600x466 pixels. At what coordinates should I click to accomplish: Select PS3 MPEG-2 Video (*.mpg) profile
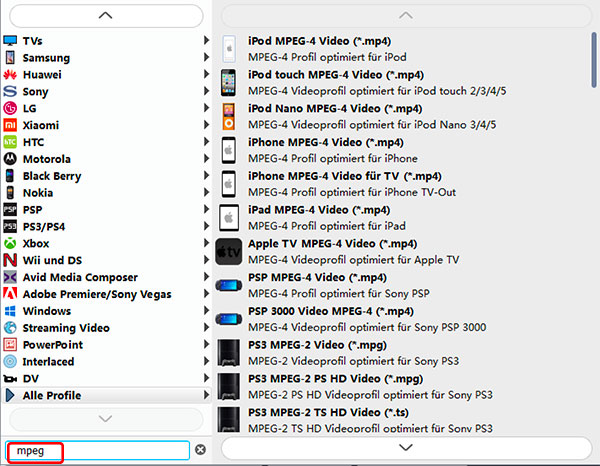point(403,352)
